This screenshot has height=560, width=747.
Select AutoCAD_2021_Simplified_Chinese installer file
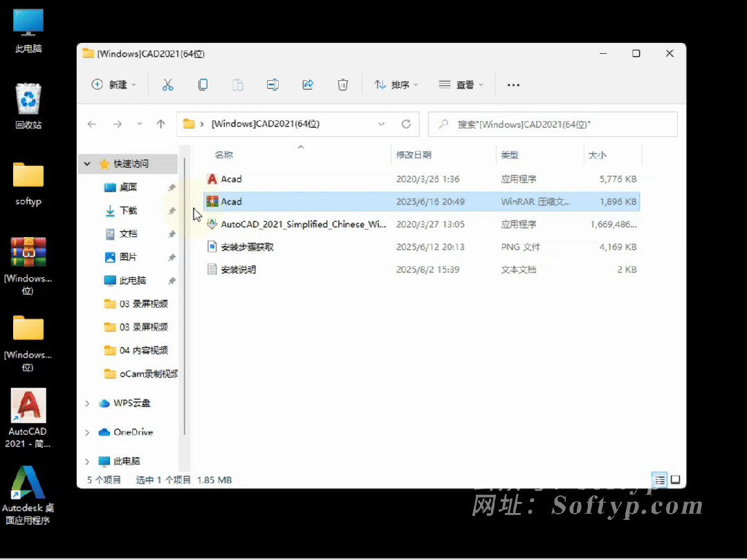coord(422,224)
